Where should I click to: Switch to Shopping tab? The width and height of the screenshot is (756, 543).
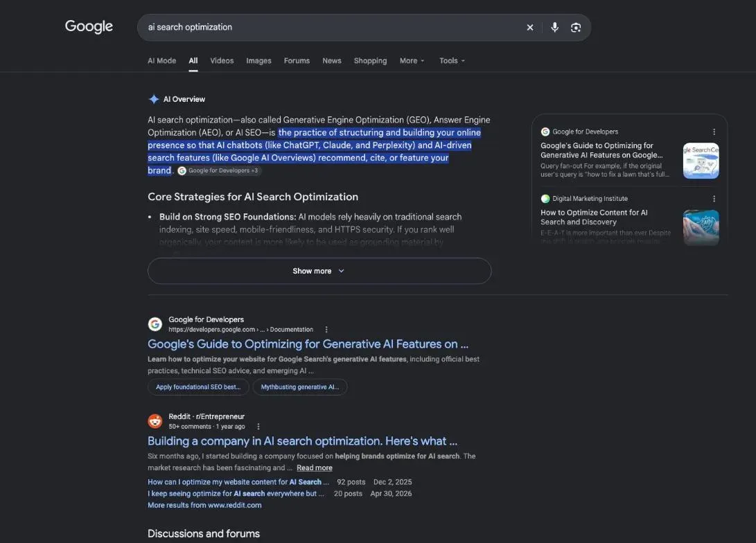pos(370,61)
